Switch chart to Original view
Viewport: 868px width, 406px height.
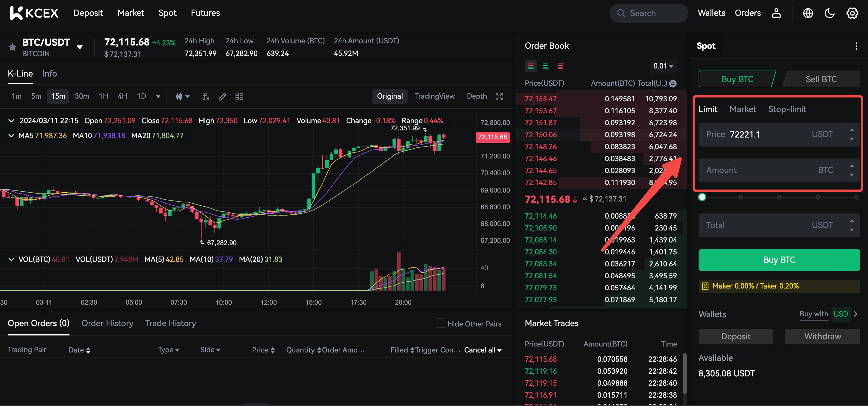389,96
